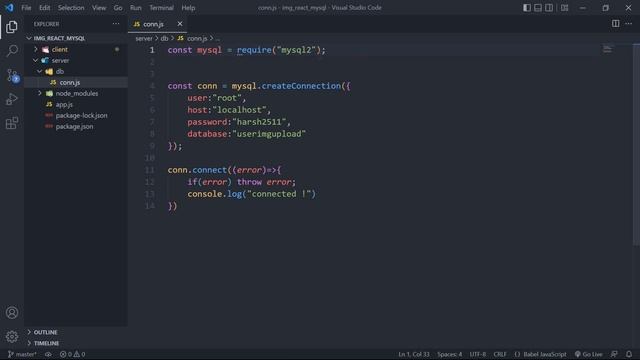
Task: Close the conn.js tab
Action: [x=180, y=24]
